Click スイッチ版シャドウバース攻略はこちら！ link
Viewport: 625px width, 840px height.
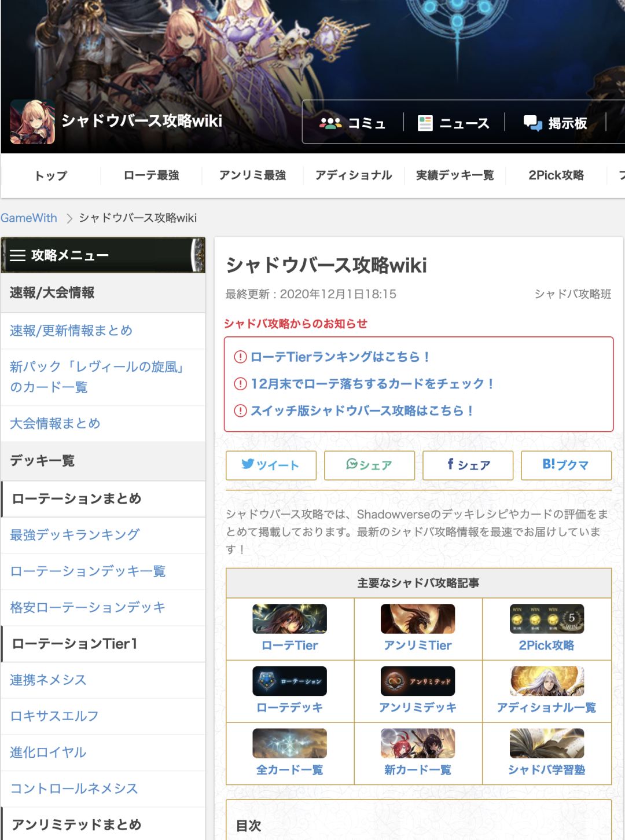click(363, 410)
